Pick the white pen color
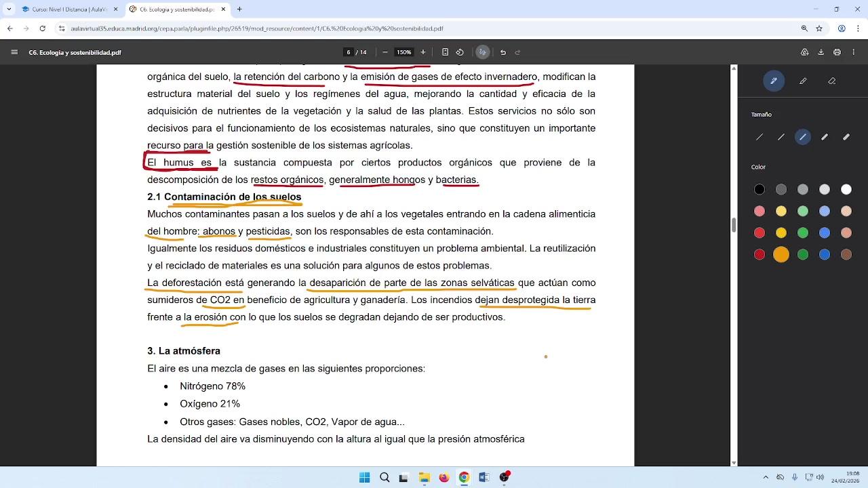868x488 pixels. point(846,190)
